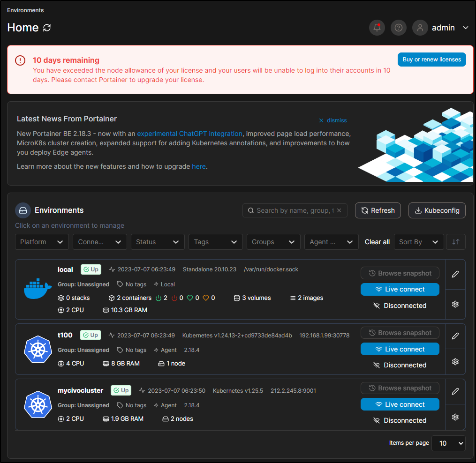Click Live connect for local environment
The width and height of the screenshot is (476, 463).
(x=400, y=290)
